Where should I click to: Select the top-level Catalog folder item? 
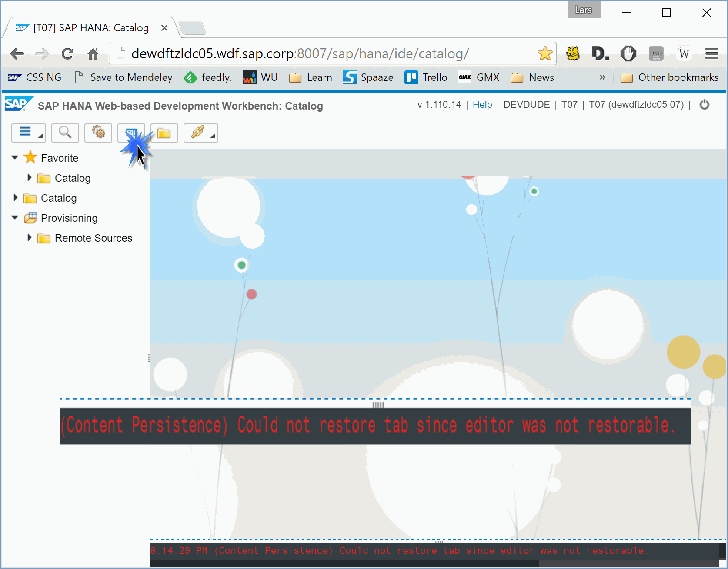pos(59,198)
